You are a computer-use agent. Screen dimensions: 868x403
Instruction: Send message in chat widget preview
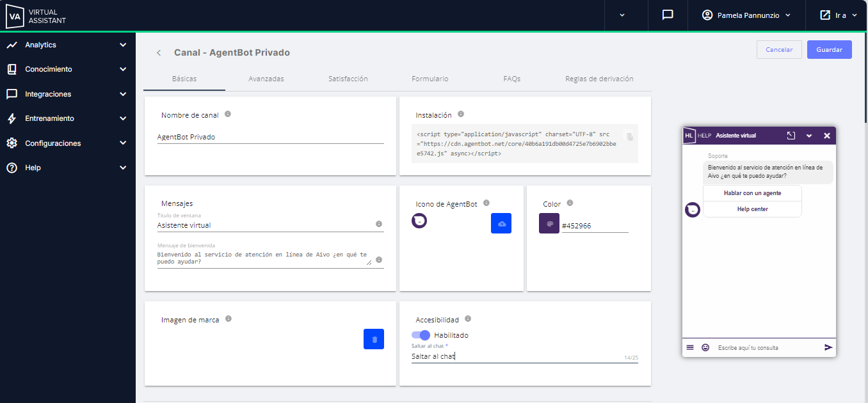click(x=828, y=347)
